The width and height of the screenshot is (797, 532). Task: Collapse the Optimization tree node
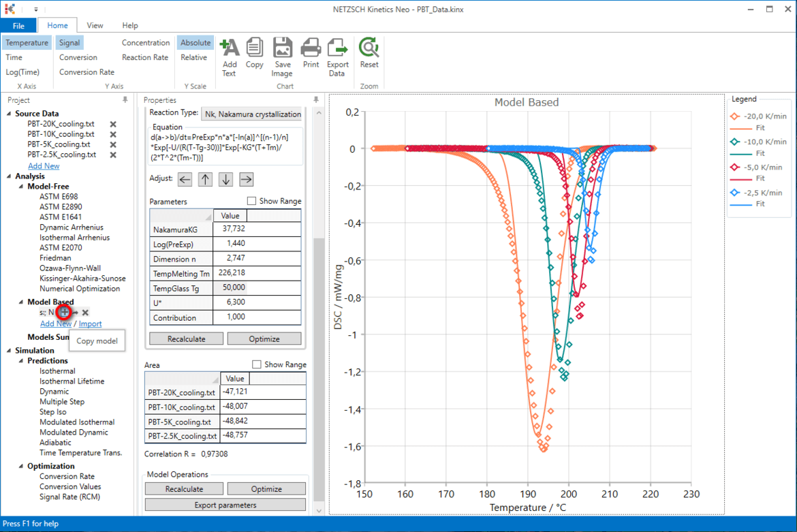21,466
